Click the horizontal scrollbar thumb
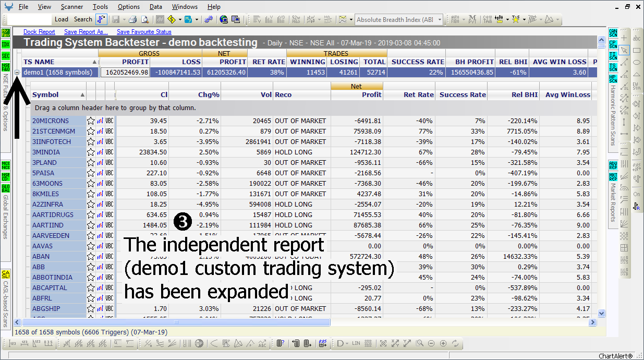Screen dimensions: 644x360 (x=176, y=322)
